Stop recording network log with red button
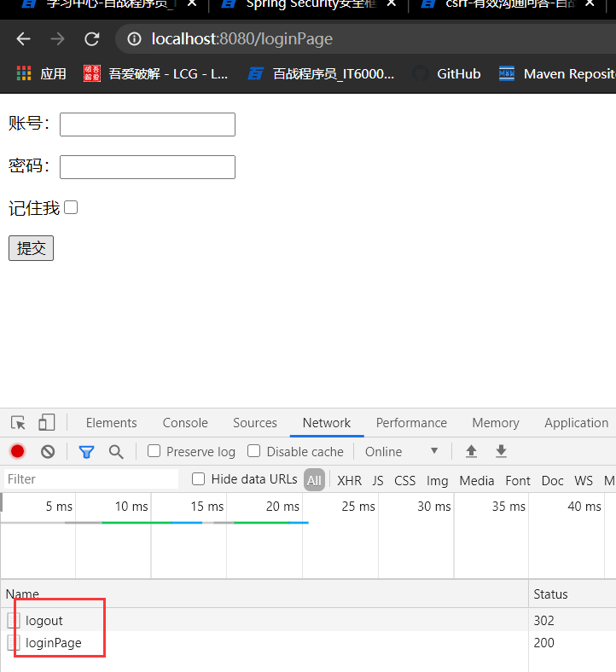The height and width of the screenshot is (672, 616). [x=18, y=451]
